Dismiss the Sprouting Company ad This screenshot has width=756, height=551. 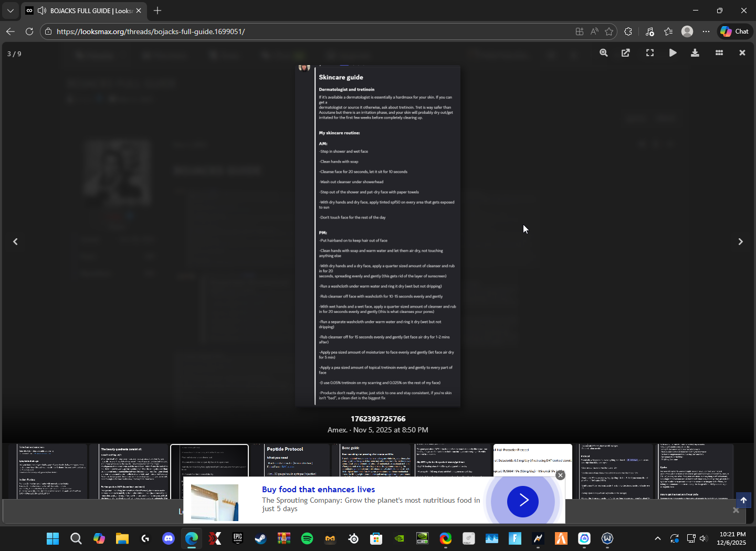[560, 475]
